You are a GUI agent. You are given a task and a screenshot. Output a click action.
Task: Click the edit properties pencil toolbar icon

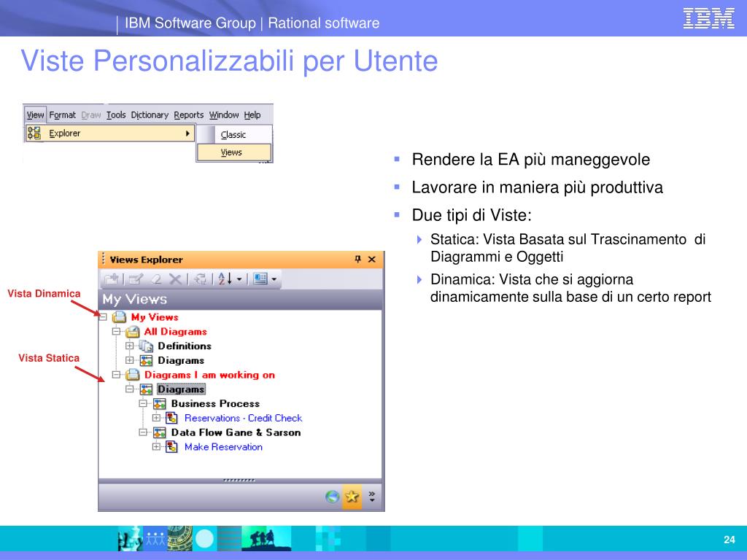click(x=136, y=279)
